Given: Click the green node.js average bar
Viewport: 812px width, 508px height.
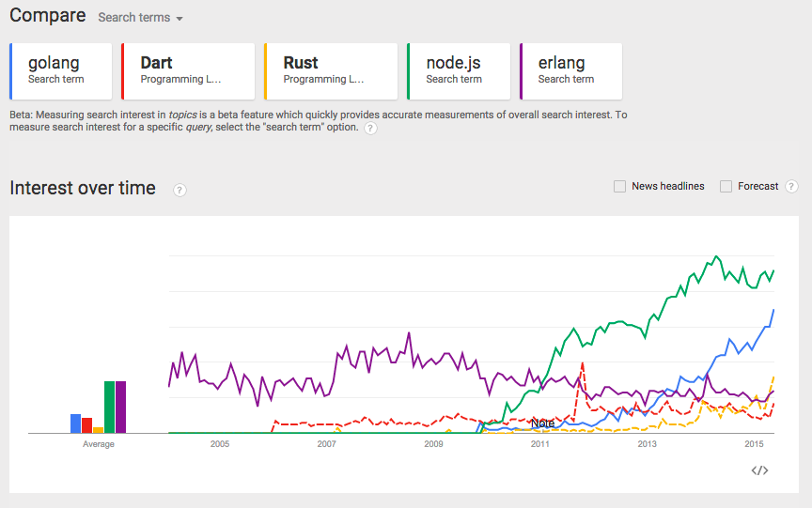Looking at the screenshot, I should click(x=110, y=408).
